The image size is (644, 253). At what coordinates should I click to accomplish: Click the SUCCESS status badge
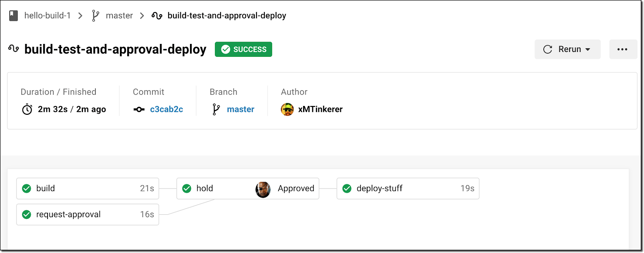click(x=244, y=49)
